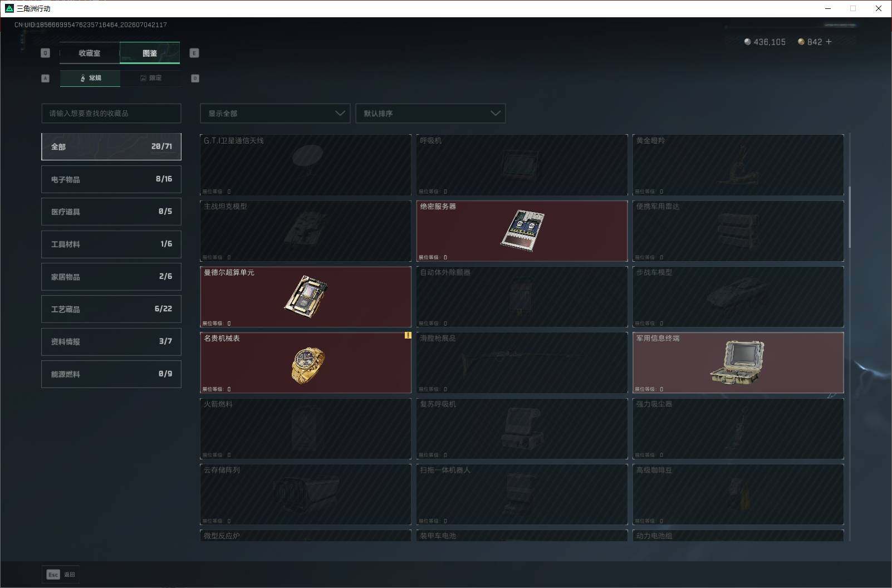Select the 全部 category
This screenshot has height=588, width=892.
point(111,146)
